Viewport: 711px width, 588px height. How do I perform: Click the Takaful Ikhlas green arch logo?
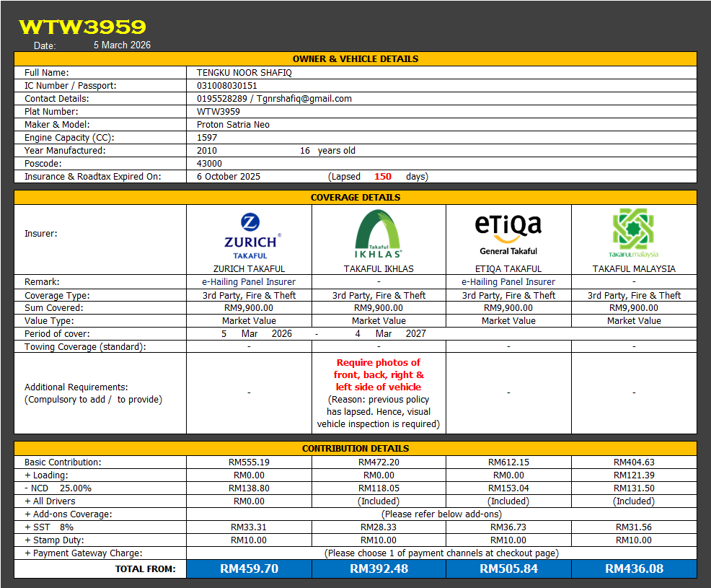[379, 233]
